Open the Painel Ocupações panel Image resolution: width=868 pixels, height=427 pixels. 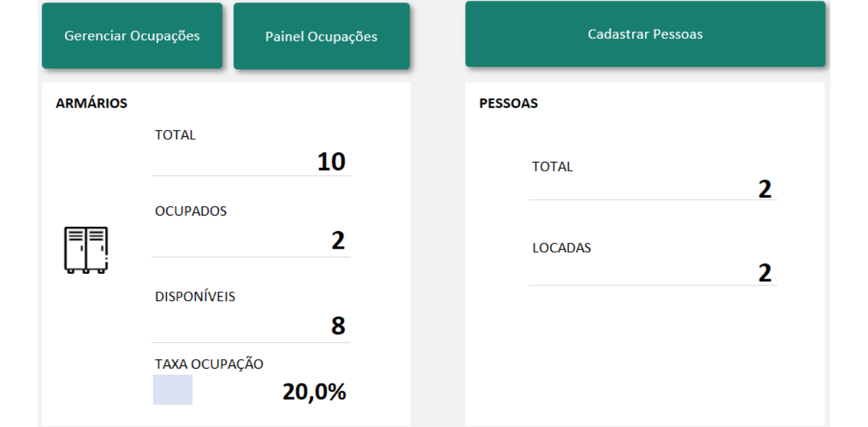pos(321,37)
